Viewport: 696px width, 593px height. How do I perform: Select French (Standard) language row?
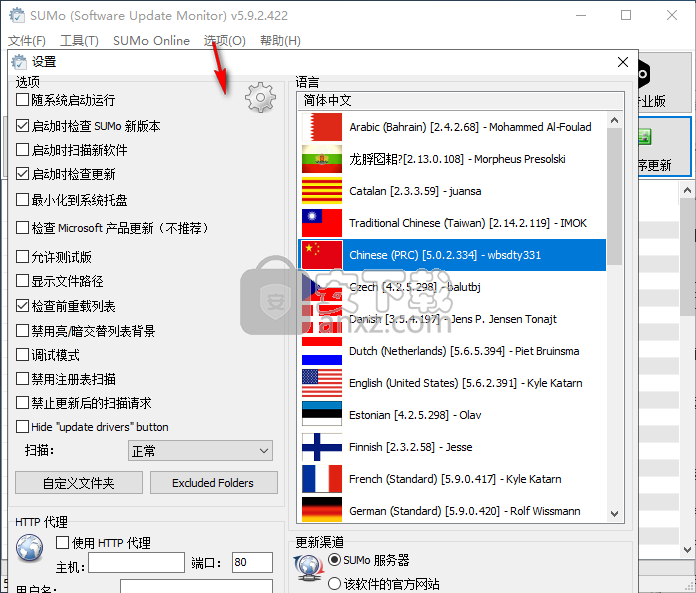point(453,478)
